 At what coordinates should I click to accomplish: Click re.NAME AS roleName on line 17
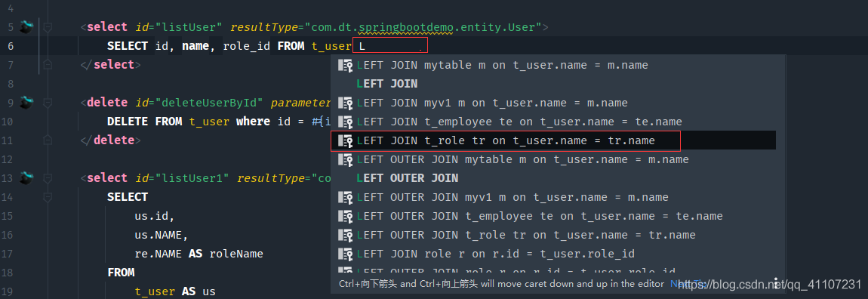(x=199, y=254)
